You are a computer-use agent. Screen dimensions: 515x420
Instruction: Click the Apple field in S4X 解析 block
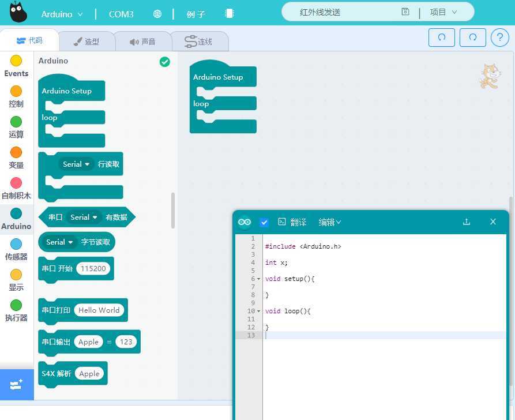pos(89,373)
